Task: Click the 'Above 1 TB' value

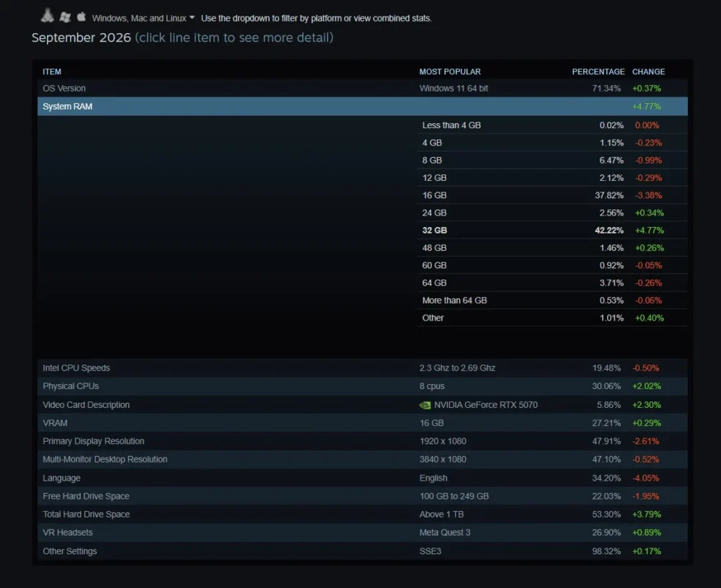Action: (441, 514)
